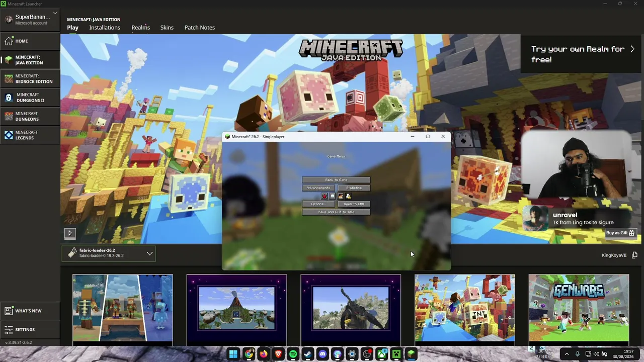Click the KingKoyaVII player name text
644x362 pixels.
point(614,255)
